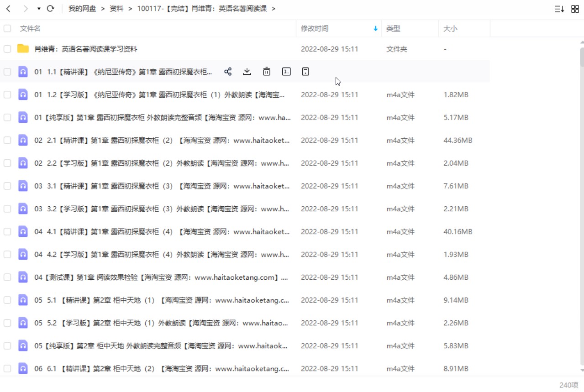This screenshot has height=392, width=584.
Task: Check the box for 01 1.2 学习版 file
Action: [7, 94]
